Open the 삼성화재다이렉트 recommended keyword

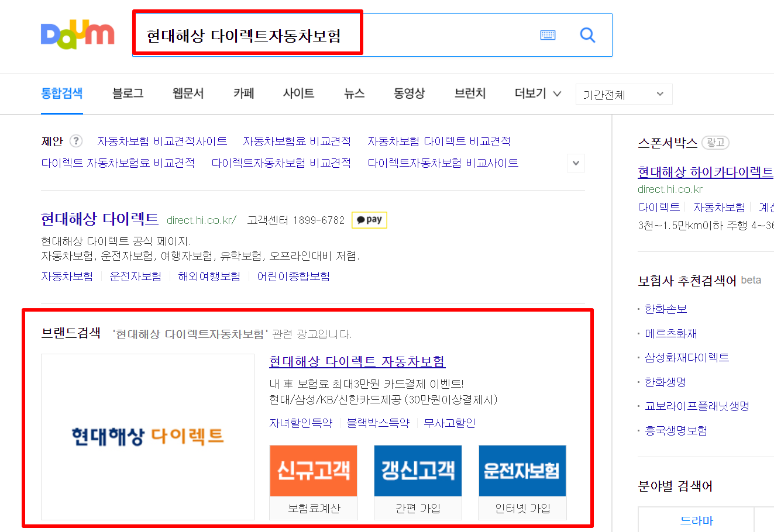[687, 358]
